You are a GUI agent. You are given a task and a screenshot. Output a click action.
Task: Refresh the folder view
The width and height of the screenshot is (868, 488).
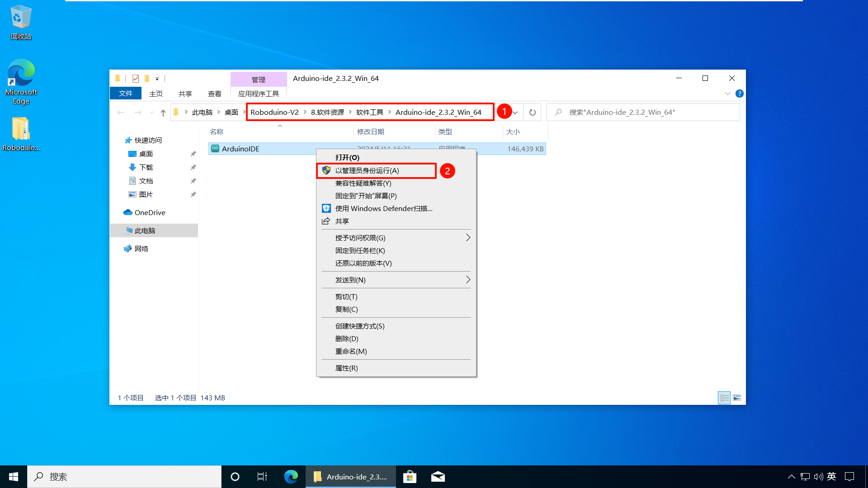point(533,113)
